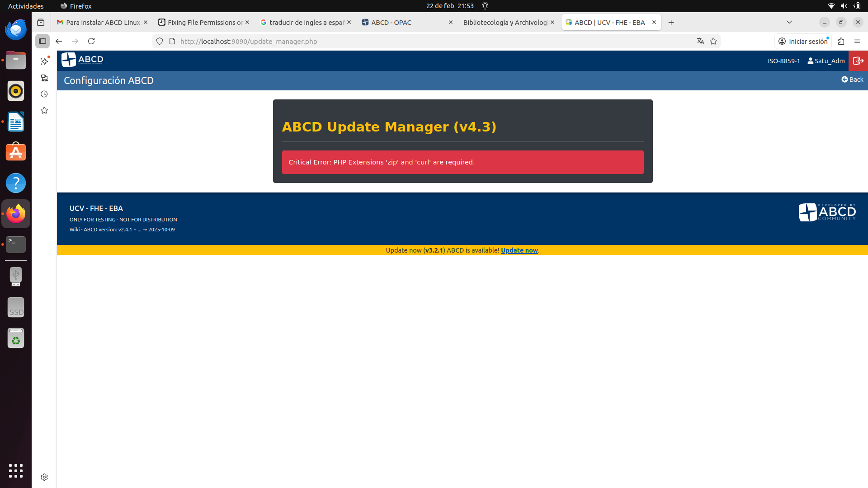The height and width of the screenshot is (488, 868).
Task: Switch to Fixing File Permissions tab
Action: tap(205, 22)
